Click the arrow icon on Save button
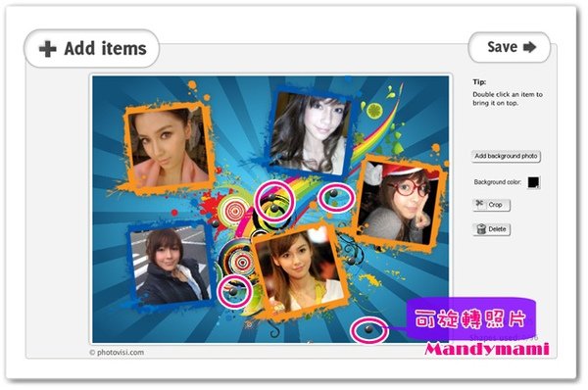This screenshot has height=390, width=588. [529, 47]
